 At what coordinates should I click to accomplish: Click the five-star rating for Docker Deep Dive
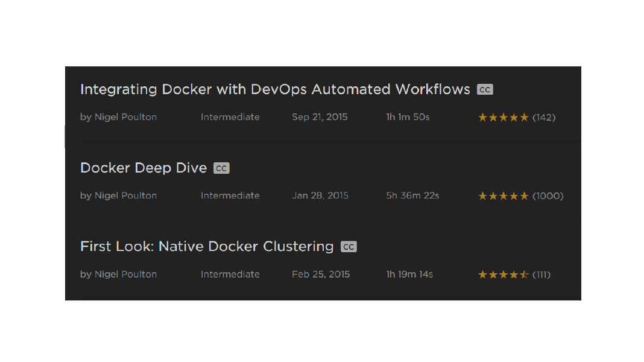click(x=503, y=196)
